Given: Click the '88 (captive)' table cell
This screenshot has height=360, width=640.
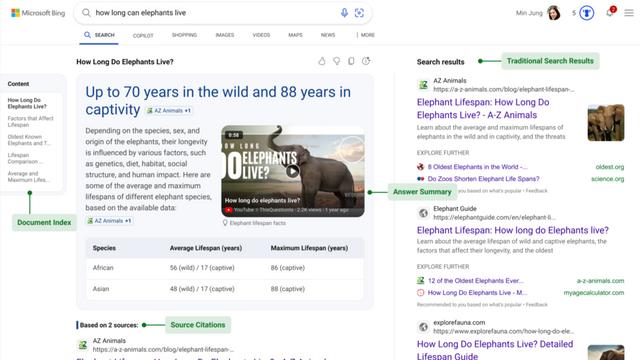Looking at the screenshot, I should [x=288, y=289].
